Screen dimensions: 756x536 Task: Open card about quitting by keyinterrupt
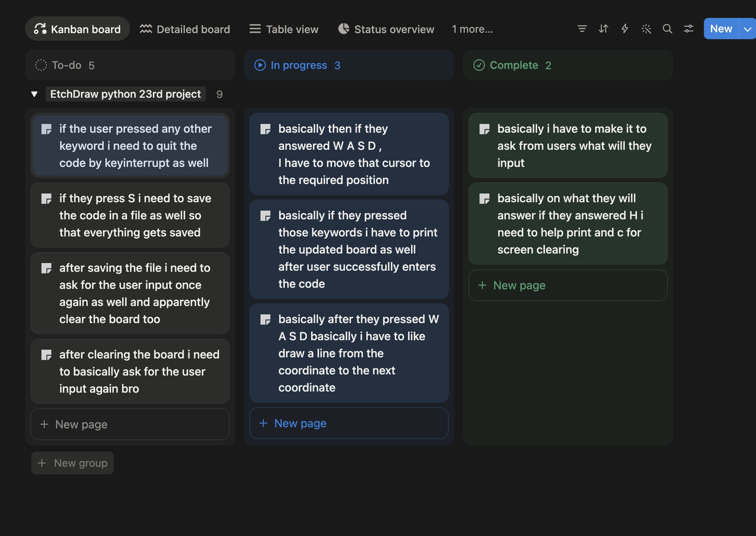coord(130,146)
